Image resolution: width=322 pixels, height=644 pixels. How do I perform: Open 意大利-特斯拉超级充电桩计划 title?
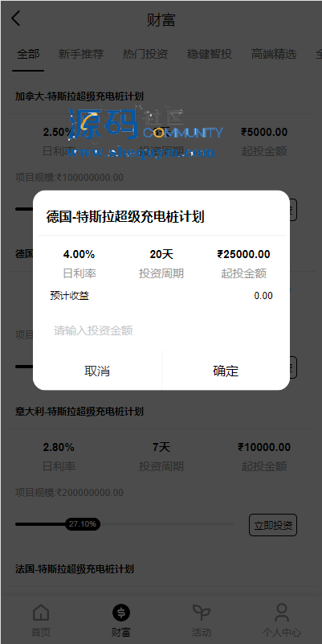(79, 411)
